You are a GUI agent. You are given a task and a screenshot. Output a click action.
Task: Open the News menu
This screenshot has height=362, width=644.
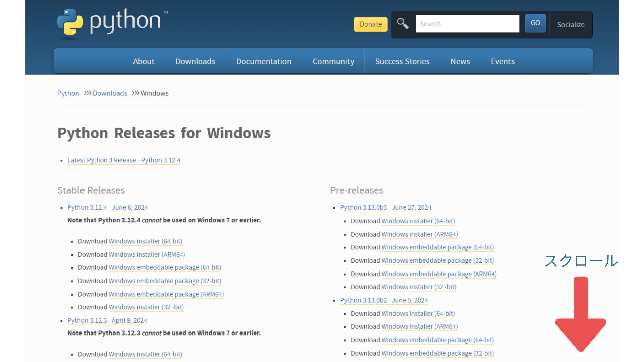460,61
